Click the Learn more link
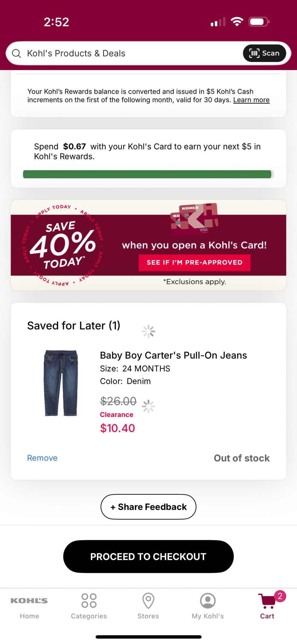The height and width of the screenshot is (644, 297). pyautogui.click(x=251, y=100)
